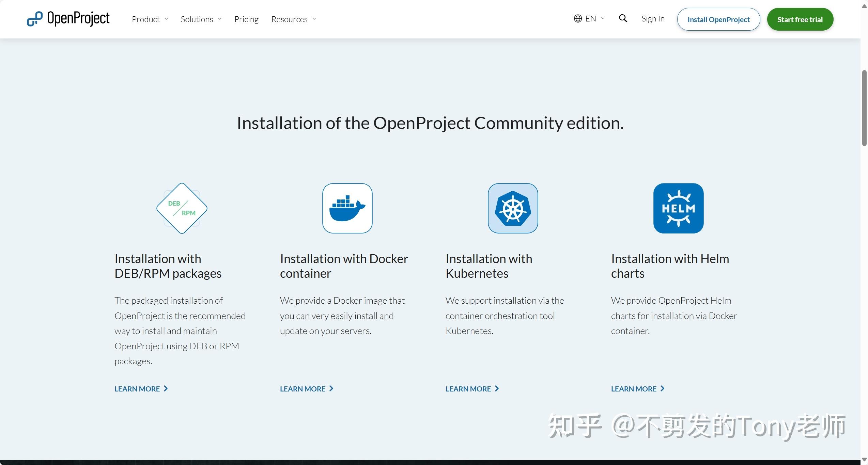868x465 pixels.
Task: Click the OpenProject logo icon
Action: click(35, 19)
